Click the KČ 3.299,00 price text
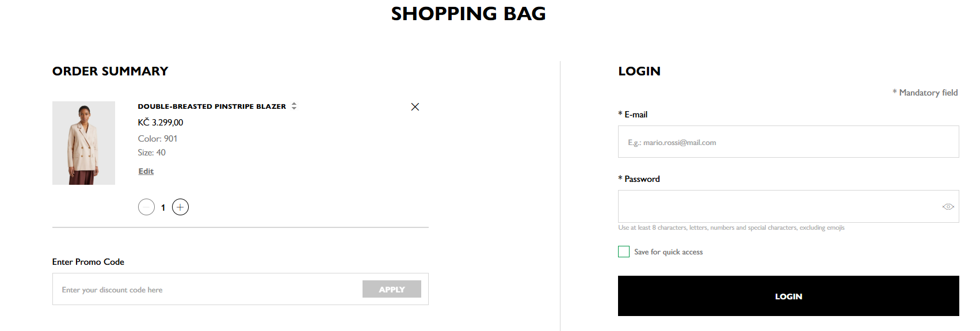 [161, 122]
